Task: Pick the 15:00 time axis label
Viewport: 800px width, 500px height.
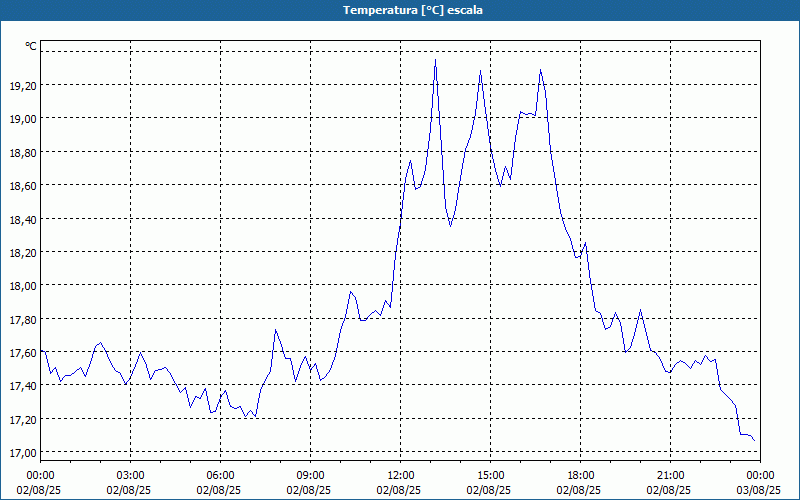Action: 490,476
